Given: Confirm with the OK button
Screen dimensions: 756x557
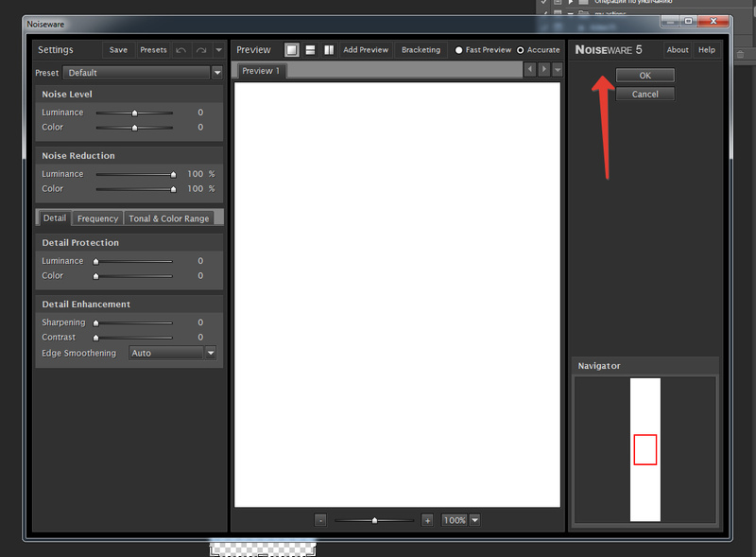Looking at the screenshot, I should (645, 76).
